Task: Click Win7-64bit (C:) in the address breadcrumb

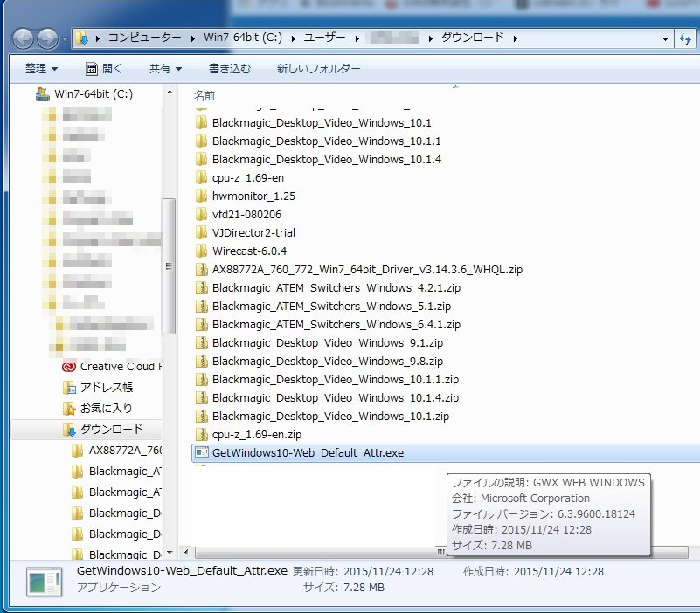Action: (x=243, y=38)
